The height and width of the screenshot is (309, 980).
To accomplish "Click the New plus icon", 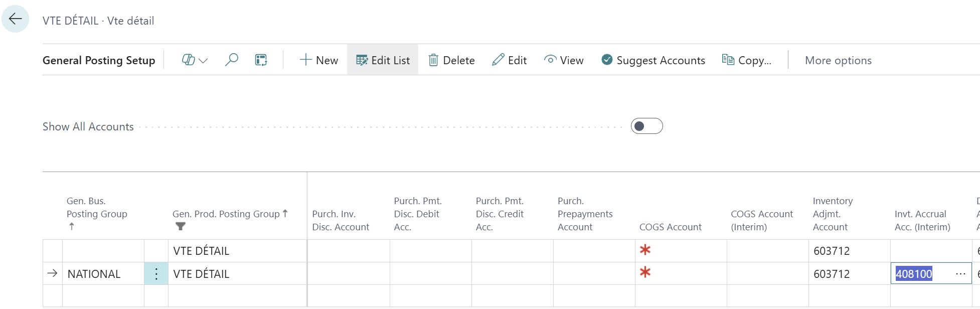I will click(305, 60).
